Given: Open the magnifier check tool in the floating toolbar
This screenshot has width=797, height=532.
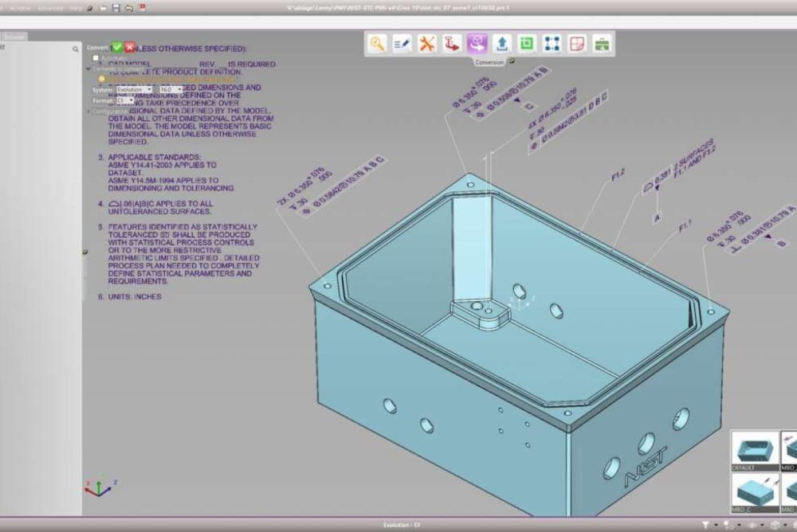Looking at the screenshot, I should (377, 44).
